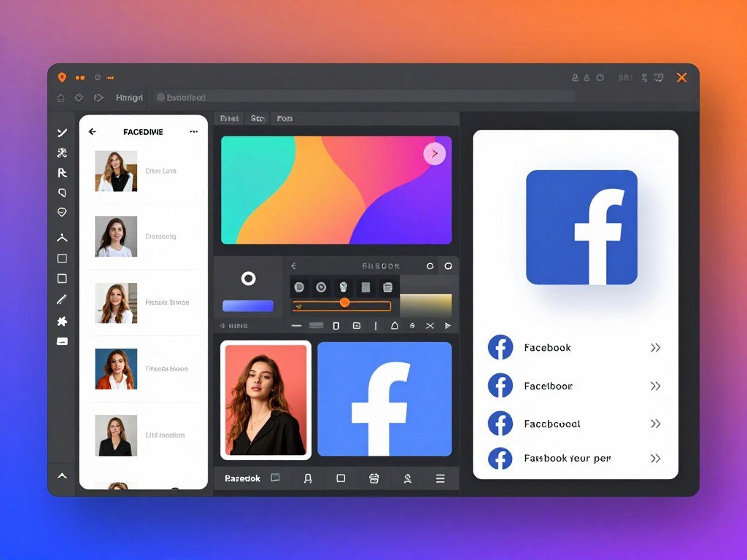
Task: Click the back arrow in the FACEDIWE panel
Action: click(93, 132)
